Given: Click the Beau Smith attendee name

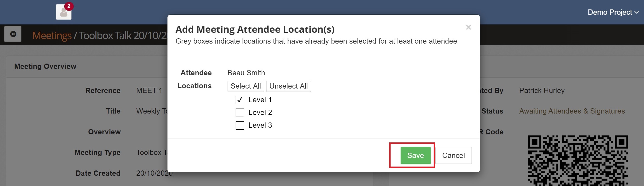Looking at the screenshot, I should [246, 73].
